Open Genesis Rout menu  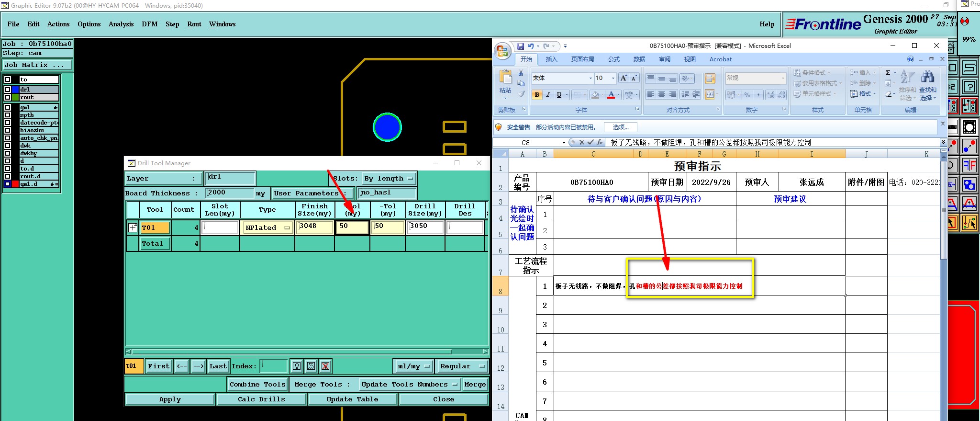pyautogui.click(x=194, y=24)
